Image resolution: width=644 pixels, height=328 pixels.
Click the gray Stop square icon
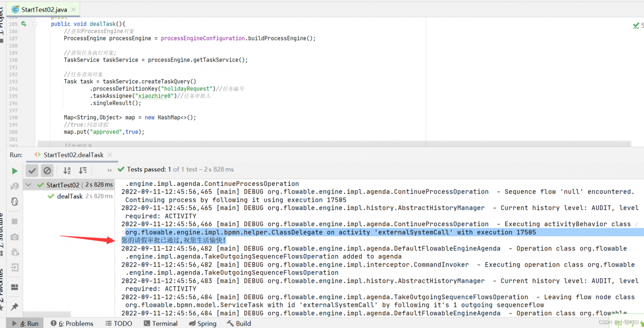[x=15, y=221]
